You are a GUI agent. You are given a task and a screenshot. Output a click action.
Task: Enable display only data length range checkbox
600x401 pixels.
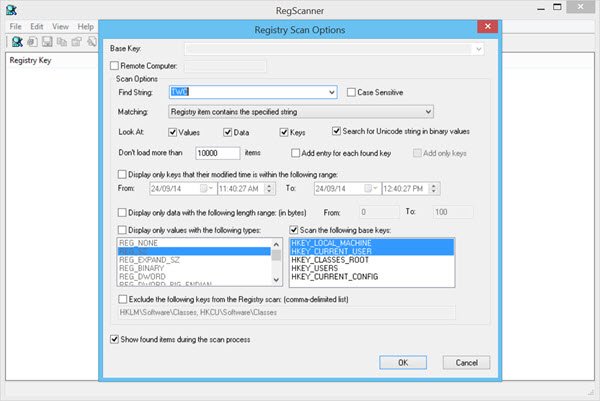[x=122, y=212]
